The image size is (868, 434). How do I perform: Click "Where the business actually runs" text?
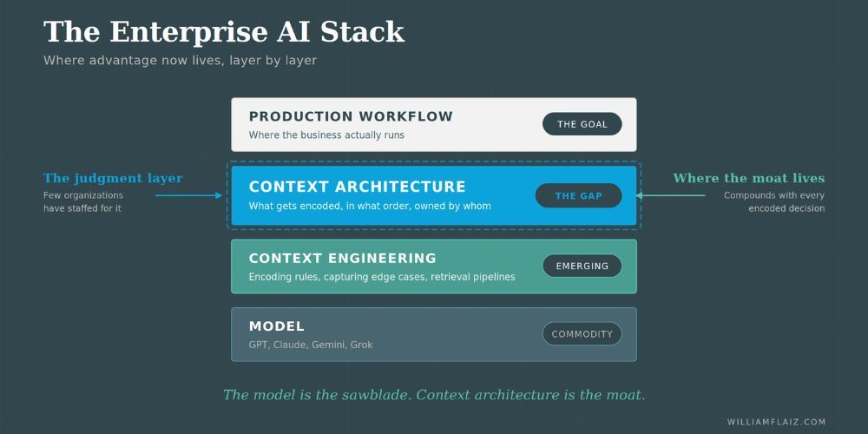click(326, 135)
